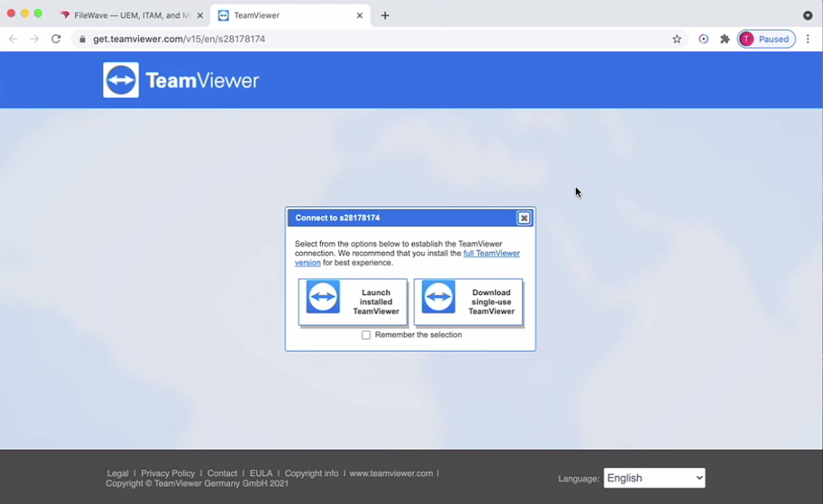The height and width of the screenshot is (504, 823).
Task: Reload the current page
Action: click(56, 39)
